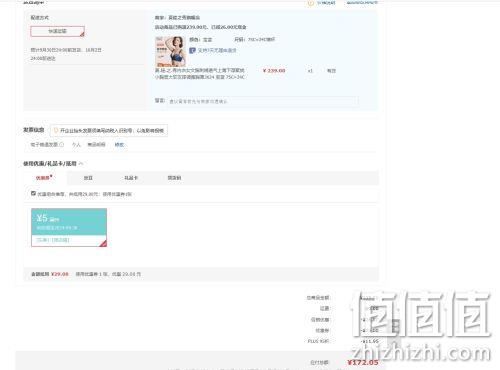The image size is (500, 370).
Task: Open the product title link
Action: point(200,74)
